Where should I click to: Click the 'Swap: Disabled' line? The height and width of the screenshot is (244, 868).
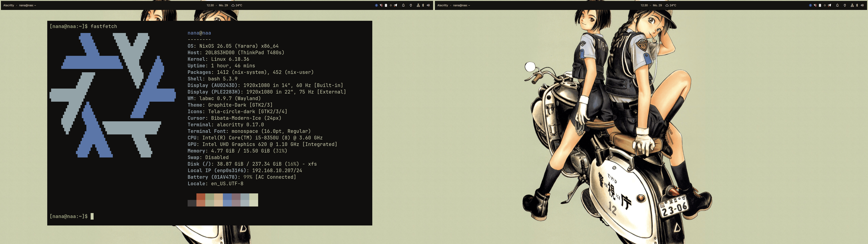coord(208,157)
